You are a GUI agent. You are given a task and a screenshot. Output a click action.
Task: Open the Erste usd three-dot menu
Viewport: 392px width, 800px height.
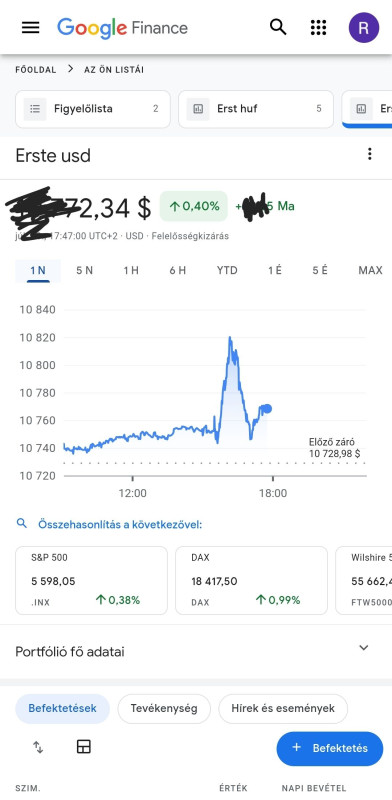370,154
